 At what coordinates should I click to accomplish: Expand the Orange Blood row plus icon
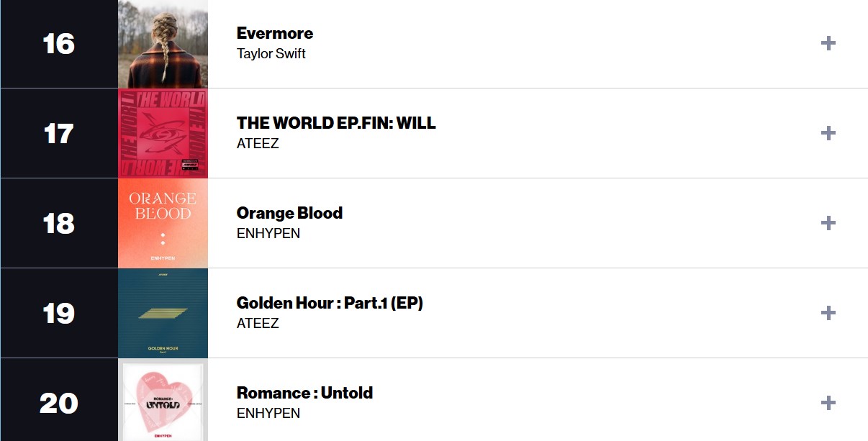click(828, 223)
